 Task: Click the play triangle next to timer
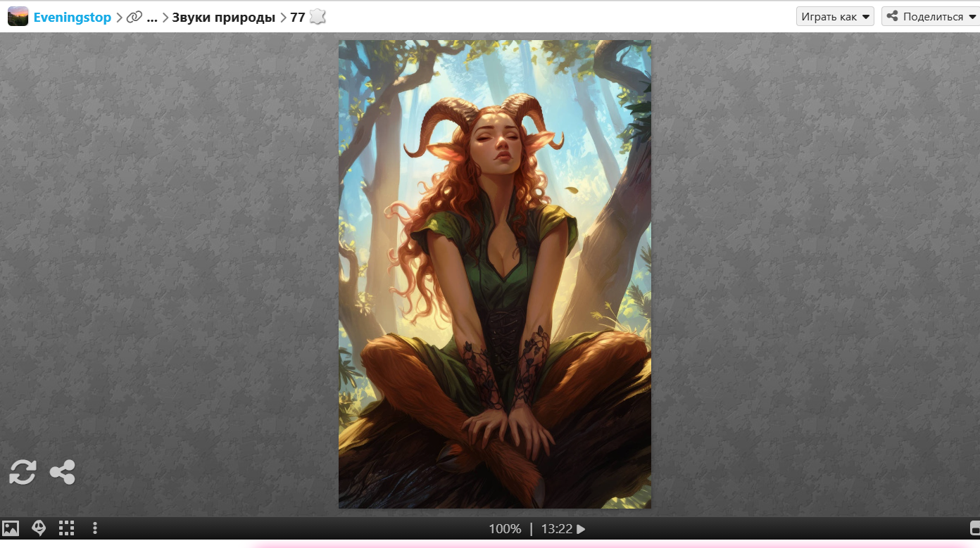pyautogui.click(x=581, y=529)
